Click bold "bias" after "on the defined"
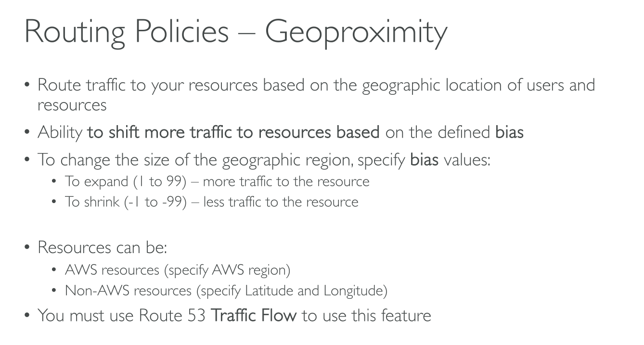 click(509, 132)
